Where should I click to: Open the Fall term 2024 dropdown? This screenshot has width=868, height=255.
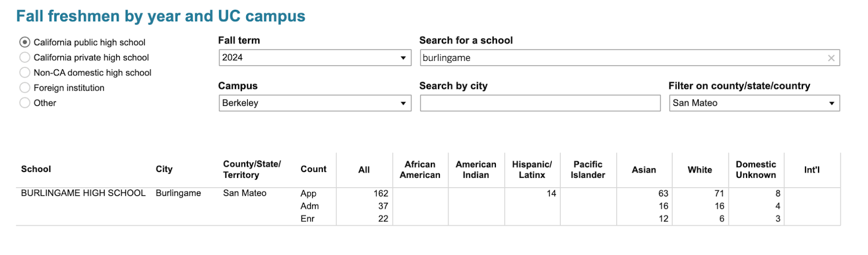point(315,58)
